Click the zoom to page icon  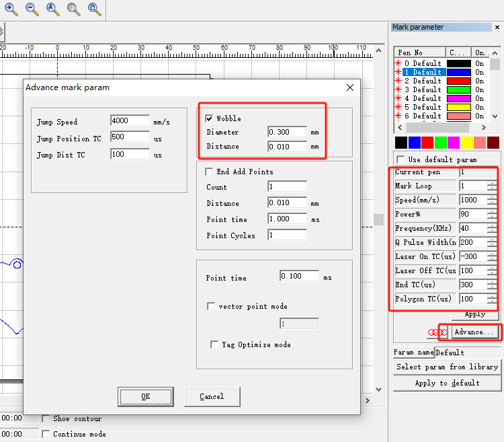click(x=94, y=9)
